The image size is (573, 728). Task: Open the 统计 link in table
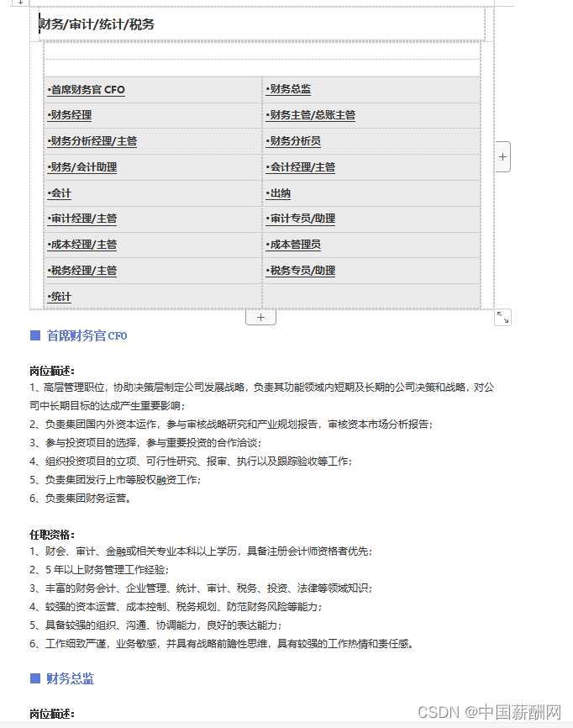click(x=59, y=297)
